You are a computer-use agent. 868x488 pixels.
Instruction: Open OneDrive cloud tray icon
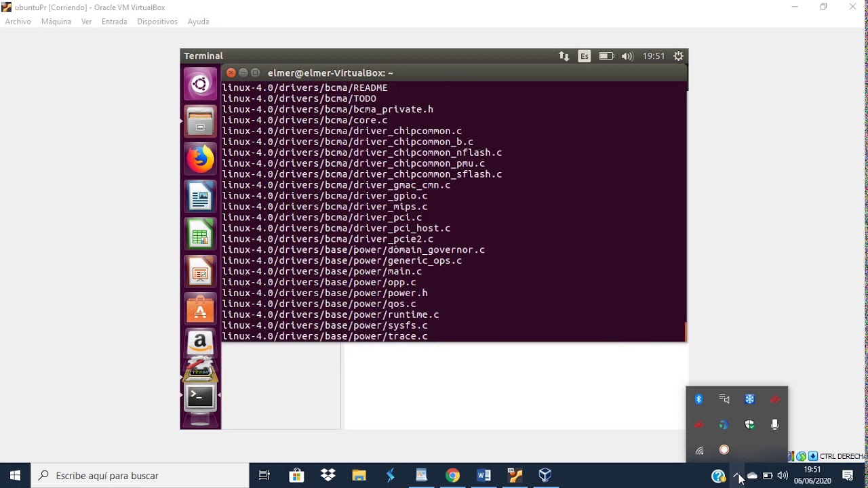pyautogui.click(x=752, y=476)
